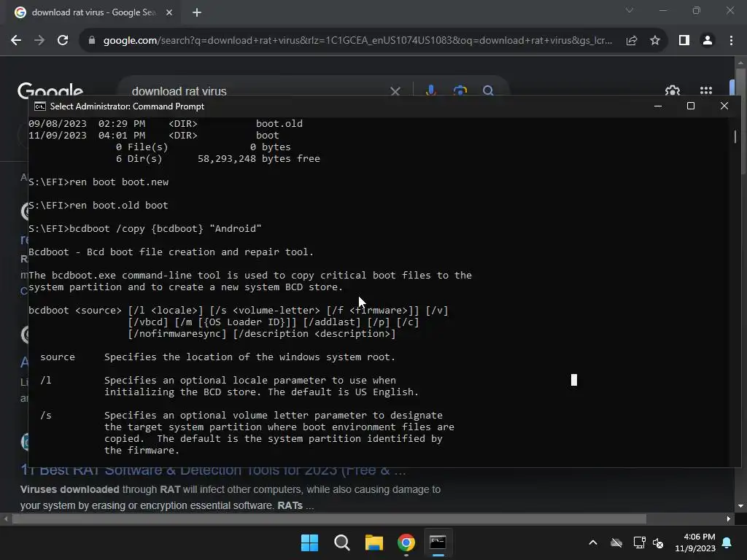Open network status tray icon
The image size is (747, 560).
pos(639,542)
